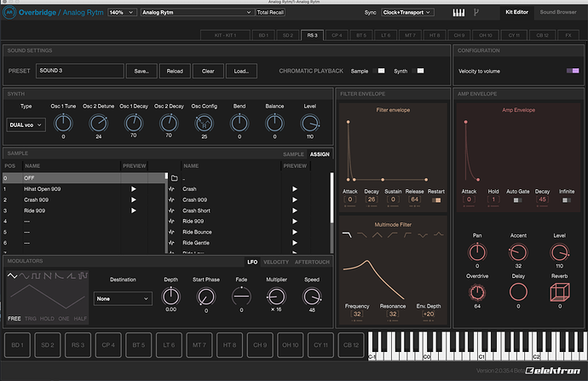The height and width of the screenshot is (381, 588).
Task: Select the sawtooth LFO waveform icon
Action: pos(48,275)
